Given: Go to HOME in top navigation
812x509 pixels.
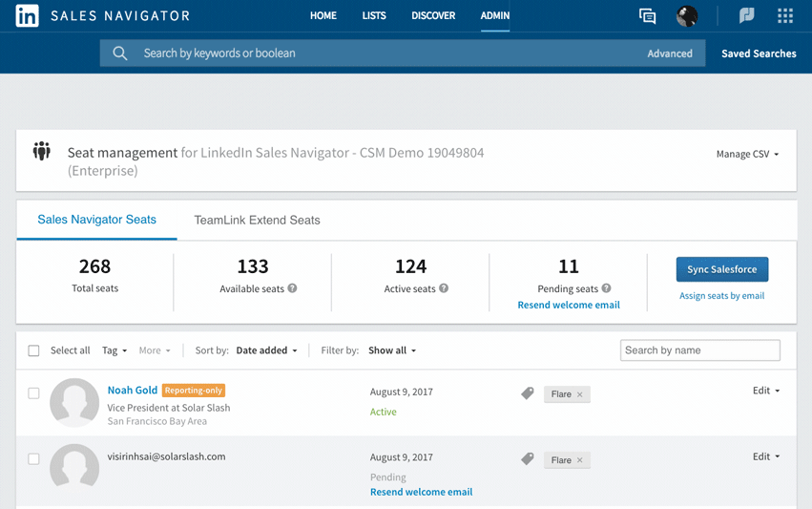Looking at the screenshot, I should (x=323, y=15).
